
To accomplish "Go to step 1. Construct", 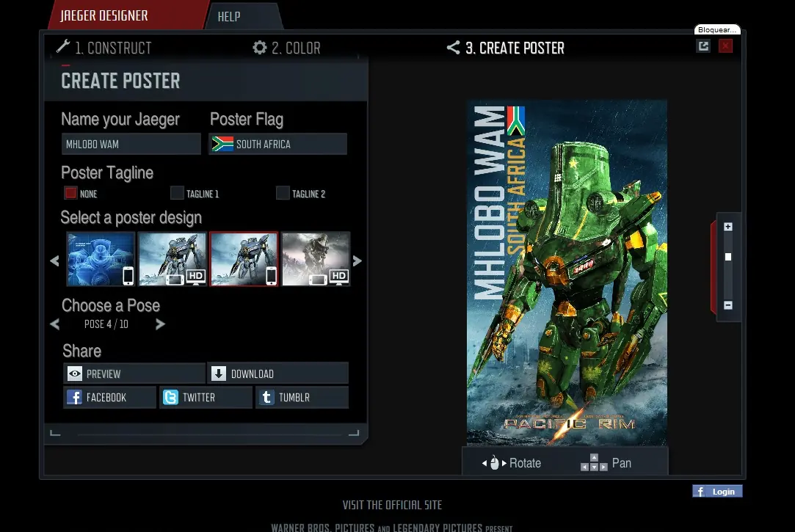I will 104,48.
